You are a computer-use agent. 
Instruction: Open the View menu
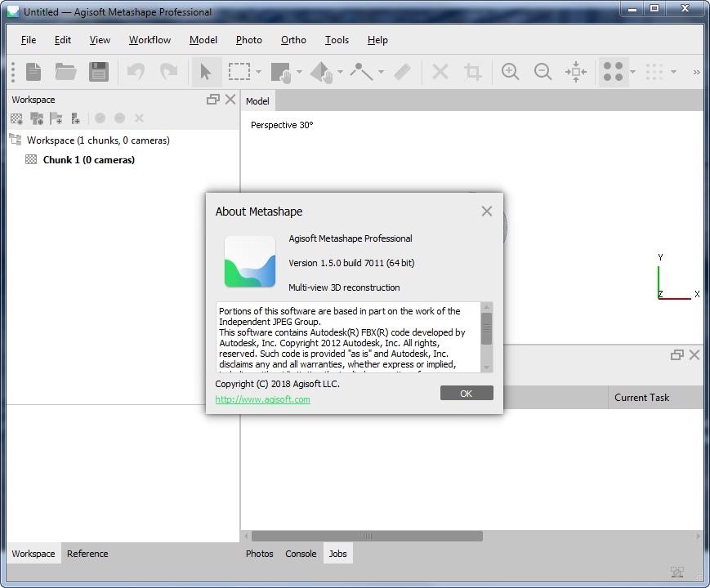point(100,40)
